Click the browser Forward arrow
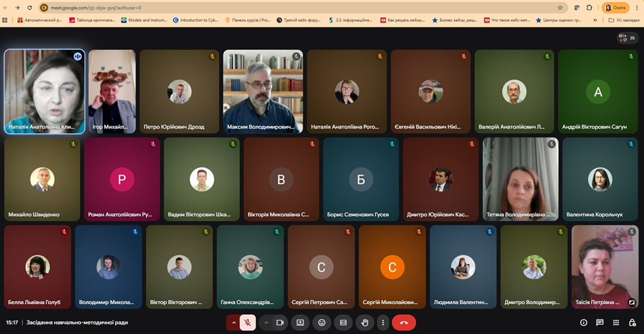 (17, 8)
